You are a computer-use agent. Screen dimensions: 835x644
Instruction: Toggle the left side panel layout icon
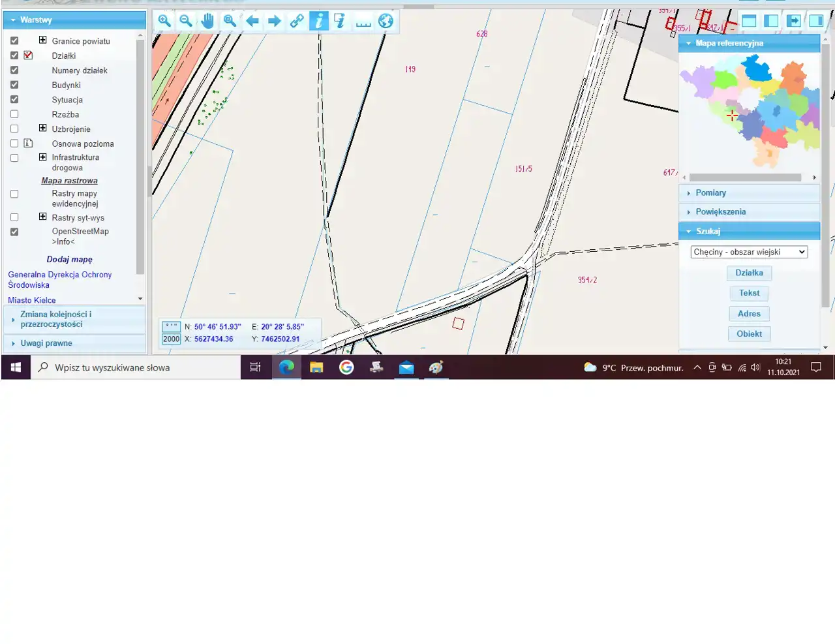click(771, 21)
